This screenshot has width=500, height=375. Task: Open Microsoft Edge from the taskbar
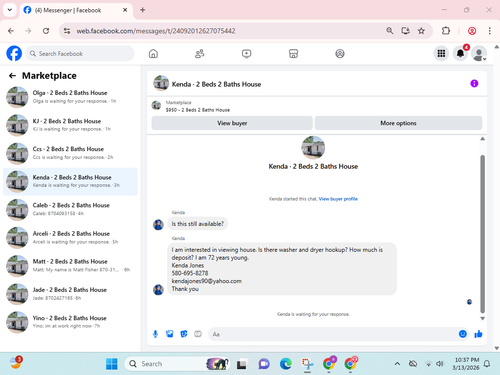pyautogui.click(x=286, y=364)
